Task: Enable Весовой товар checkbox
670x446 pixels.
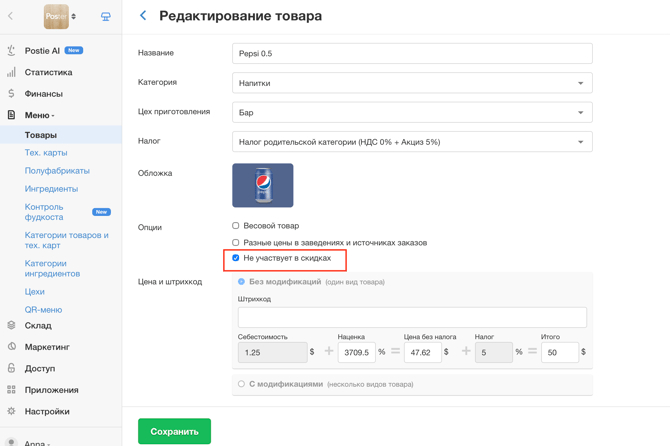Action: point(235,226)
